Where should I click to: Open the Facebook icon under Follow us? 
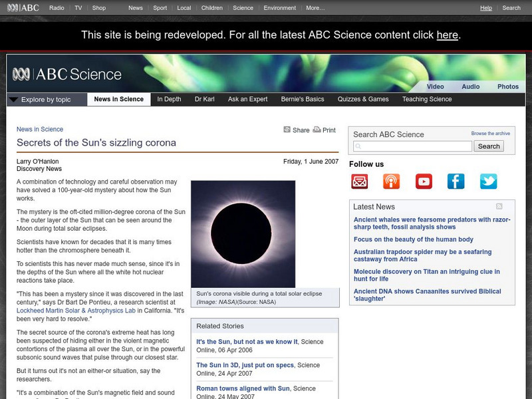(456, 181)
